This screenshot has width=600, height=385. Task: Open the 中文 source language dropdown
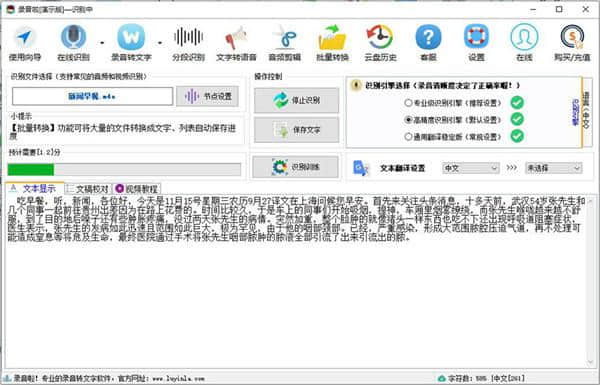[470, 168]
